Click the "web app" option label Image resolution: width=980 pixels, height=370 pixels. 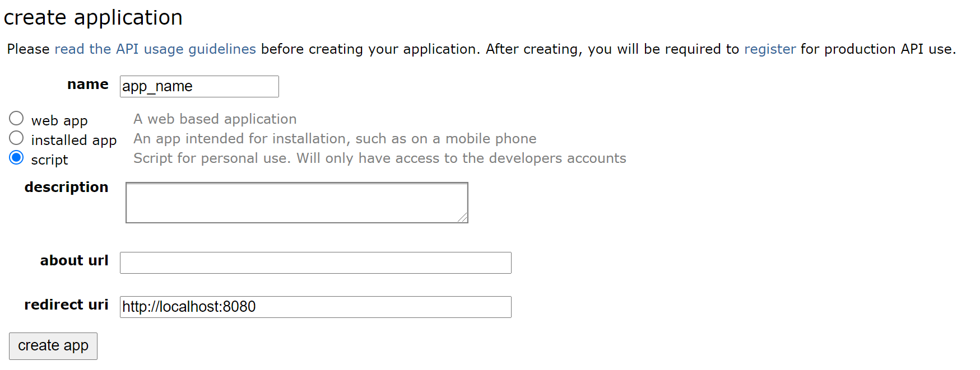pyautogui.click(x=59, y=121)
